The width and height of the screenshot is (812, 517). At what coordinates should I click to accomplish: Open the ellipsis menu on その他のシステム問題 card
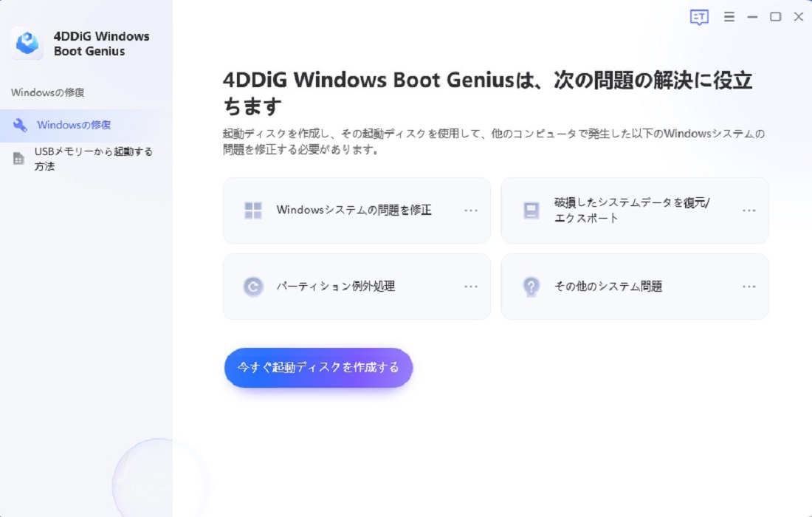click(749, 287)
